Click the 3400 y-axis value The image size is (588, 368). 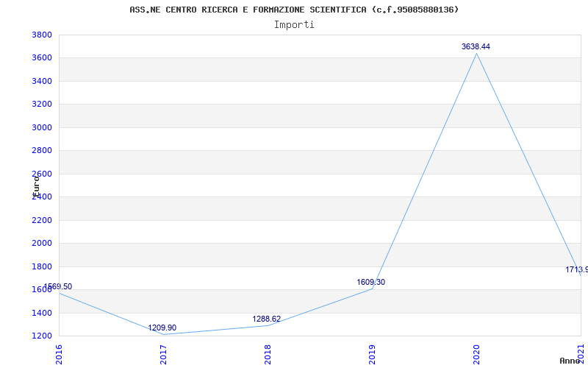coord(42,81)
